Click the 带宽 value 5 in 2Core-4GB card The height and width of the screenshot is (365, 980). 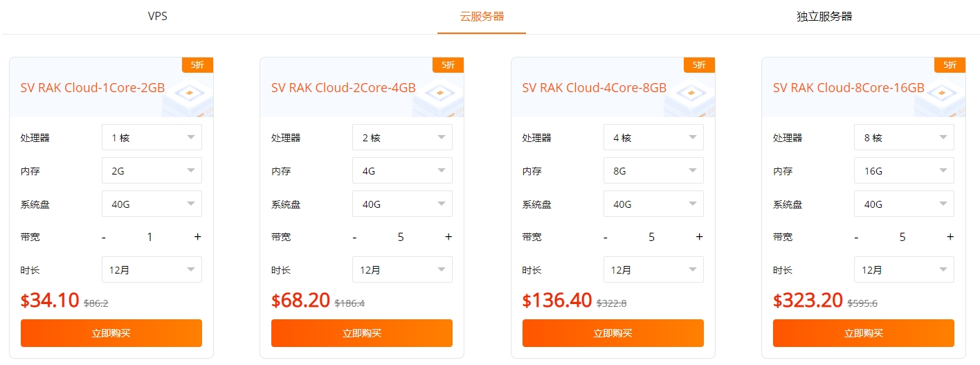coord(401,237)
